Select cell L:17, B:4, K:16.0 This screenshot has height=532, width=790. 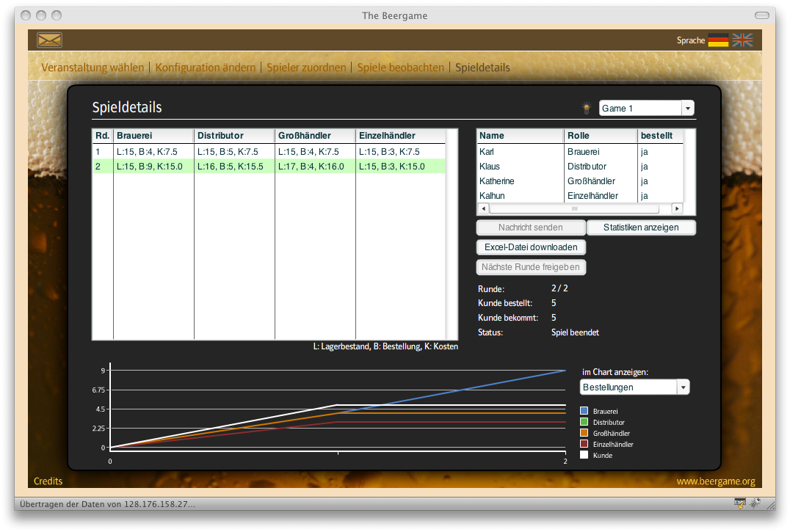(315, 166)
